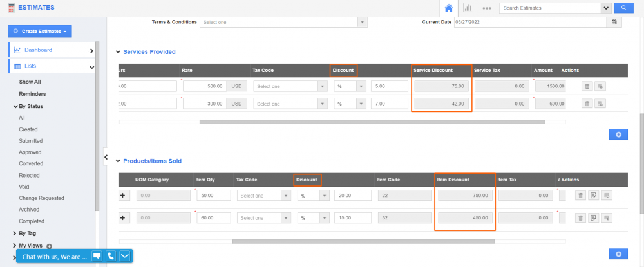The width and height of the screenshot is (644, 267).
Task: Add a new view with My Views plus icon
Action: (49, 246)
